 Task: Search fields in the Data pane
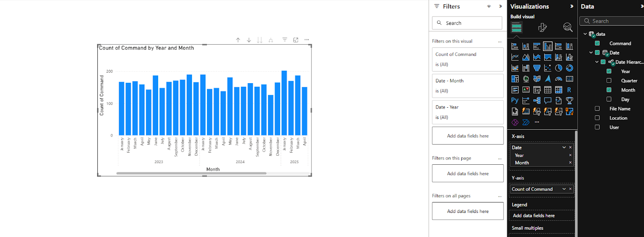click(612, 21)
